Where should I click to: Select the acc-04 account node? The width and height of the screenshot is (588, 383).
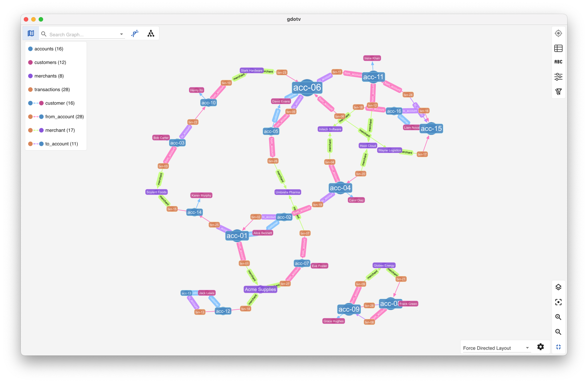tap(340, 188)
